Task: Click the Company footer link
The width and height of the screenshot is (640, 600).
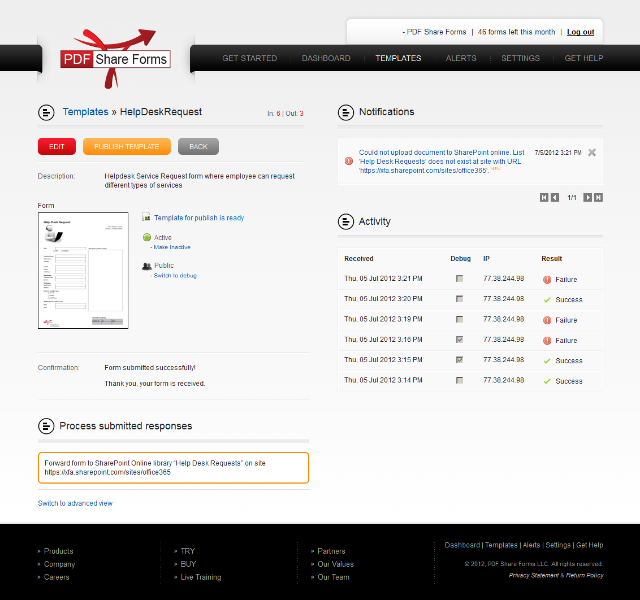Action: [x=60, y=564]
